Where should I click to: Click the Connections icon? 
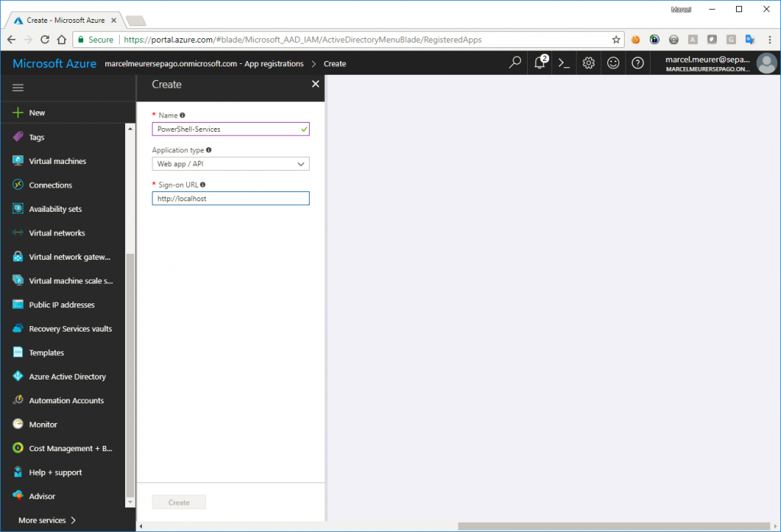pos(18,184)
